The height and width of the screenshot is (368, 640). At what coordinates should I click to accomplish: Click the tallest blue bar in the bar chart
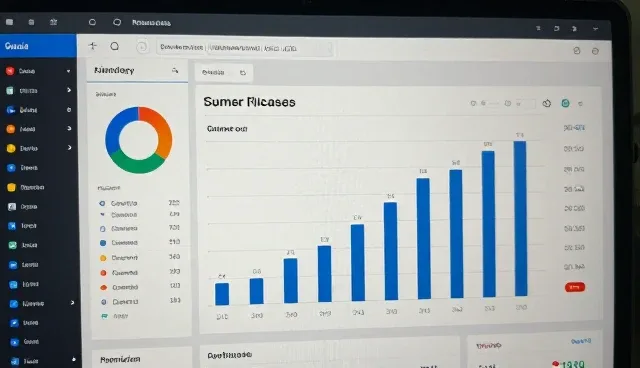click(x=520, y=219)
